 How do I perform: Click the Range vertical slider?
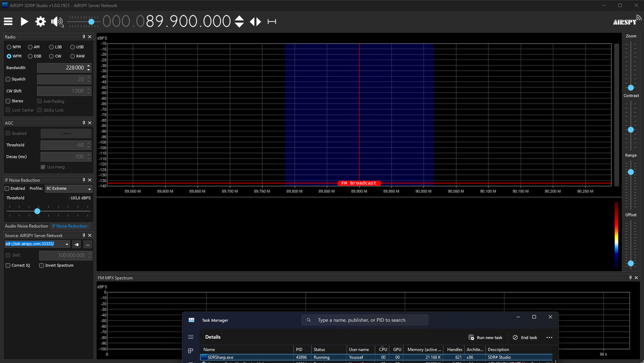tap(631, 186)
